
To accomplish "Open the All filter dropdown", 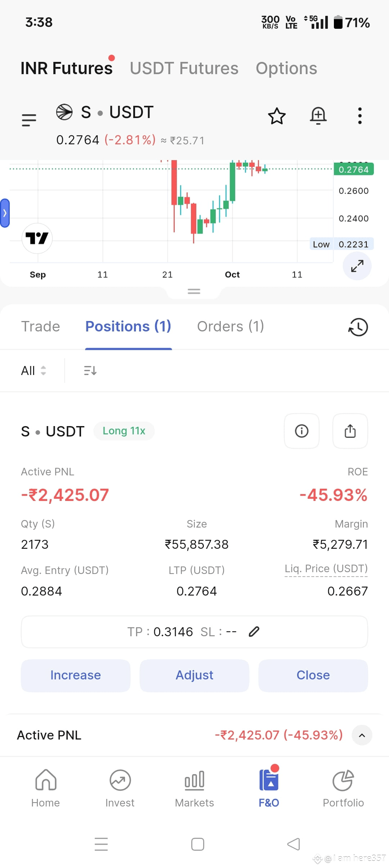I will [33, 370].
